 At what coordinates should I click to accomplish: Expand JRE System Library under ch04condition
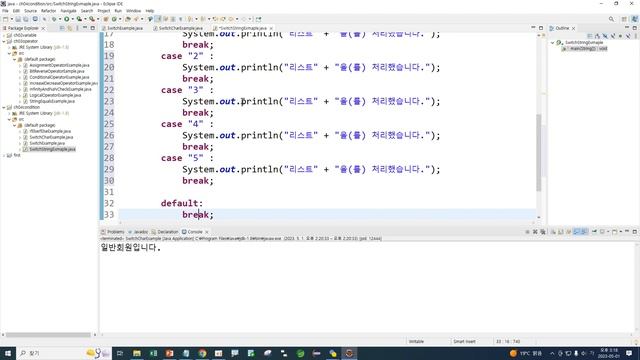(x=9, y=113)
